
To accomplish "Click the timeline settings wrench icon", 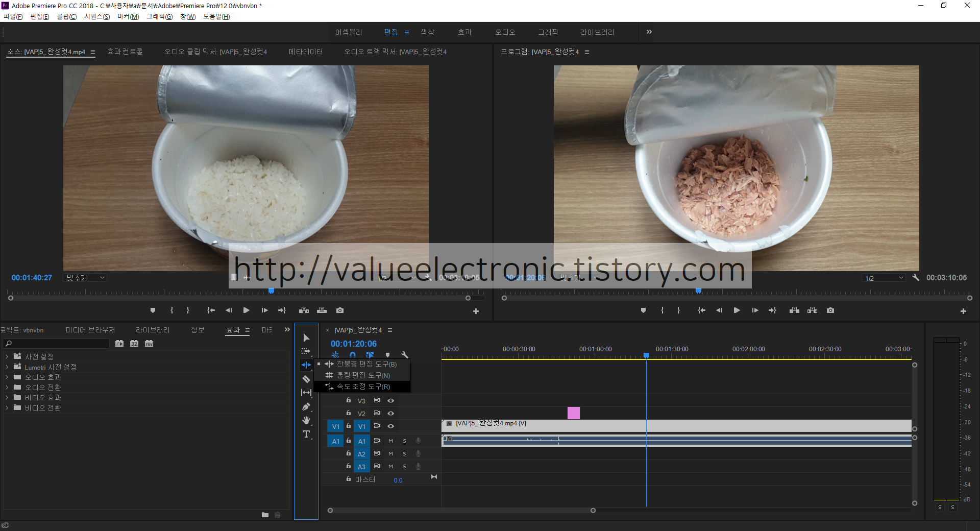I will tap(405, 354).
